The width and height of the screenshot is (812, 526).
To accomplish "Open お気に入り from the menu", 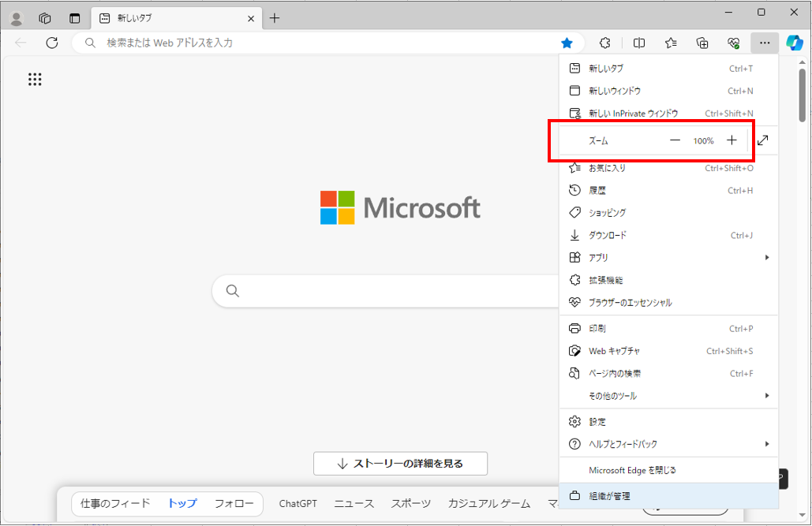I will (x=668, y=168).
